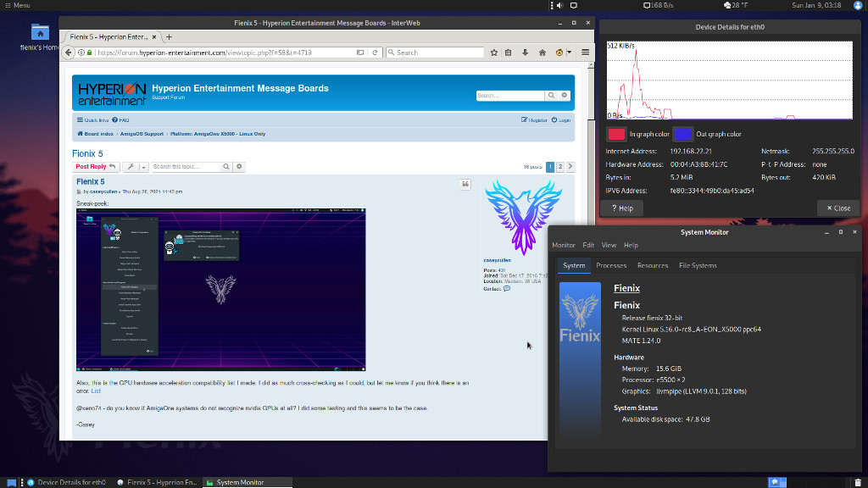The width and height of the screenshot is (868, 488).
Task: Open the Monitor menu in System Monitor
Action: (564, 245)
